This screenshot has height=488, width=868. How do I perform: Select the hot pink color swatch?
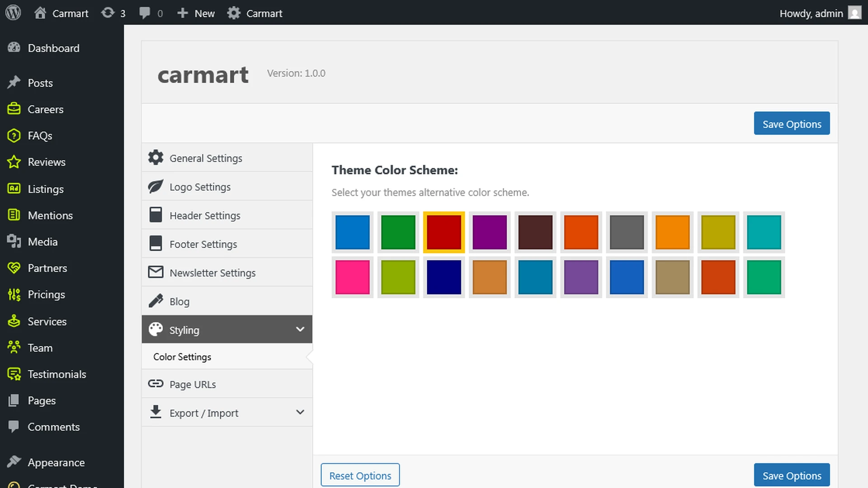[353, 277]
